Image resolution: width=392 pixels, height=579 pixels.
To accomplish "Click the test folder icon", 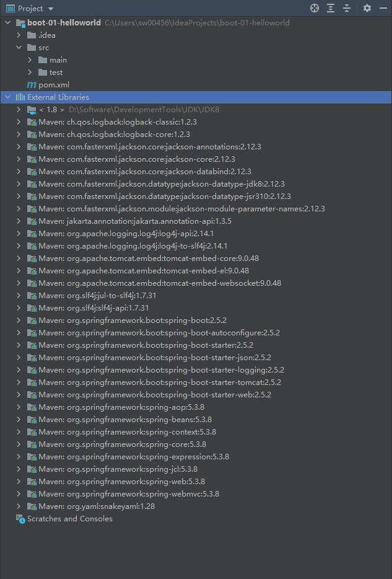I will click(x=43, y=73).
